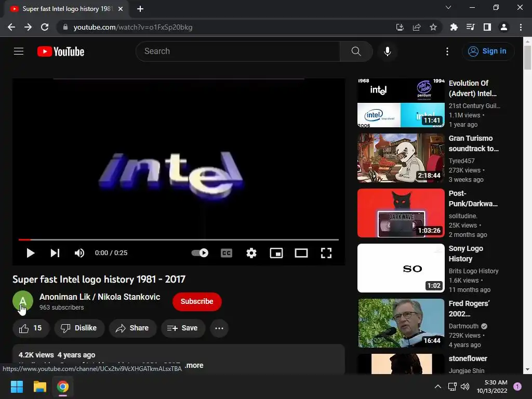Save video to playlist
Viewport: 532px width, 399px height.
pos(183,328)
